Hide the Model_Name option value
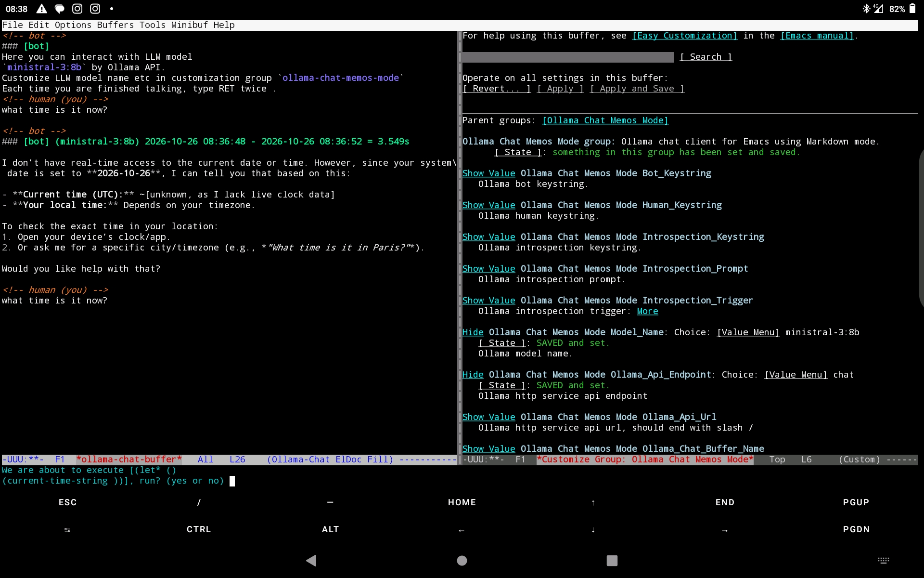This screenshot has width=924, height=578. (x=473, y=332)
